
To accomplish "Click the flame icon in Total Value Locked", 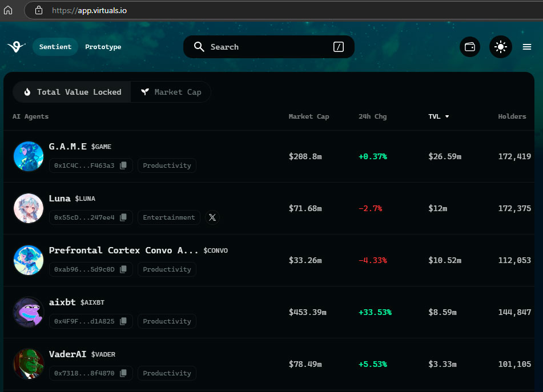I will pos(27,92).
